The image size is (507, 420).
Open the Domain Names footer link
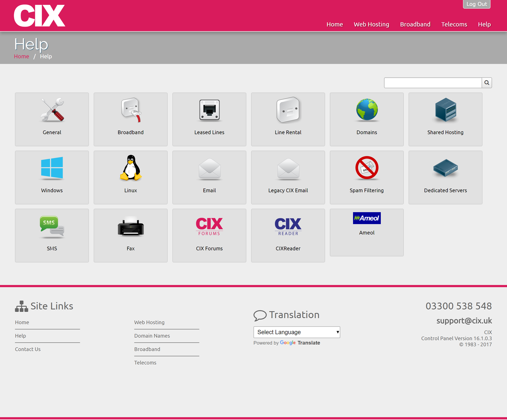(152, 336)
